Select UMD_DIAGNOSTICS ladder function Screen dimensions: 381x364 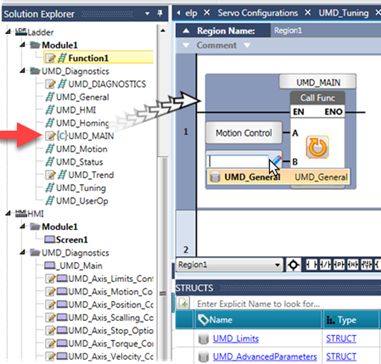[107, 84]
